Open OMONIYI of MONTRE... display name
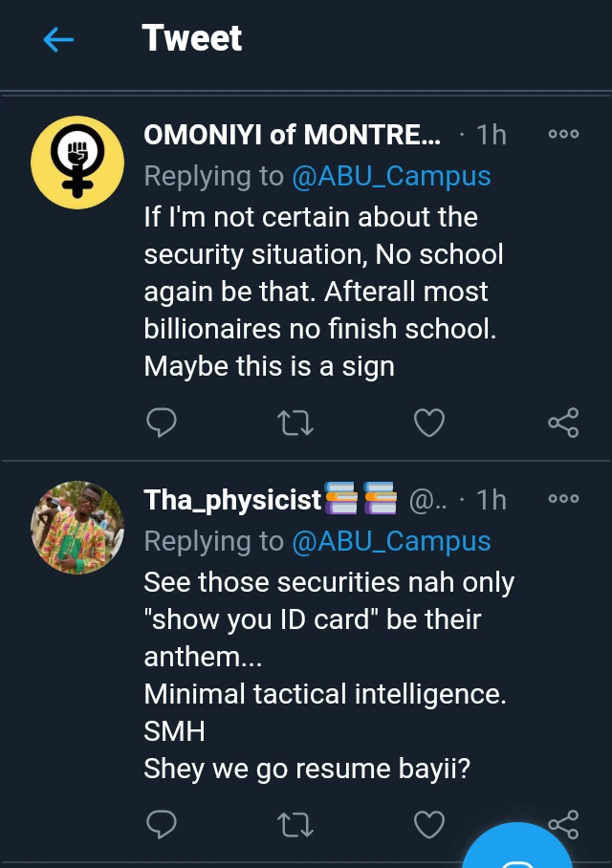The image size is (612, 868). tap(292, 135)
